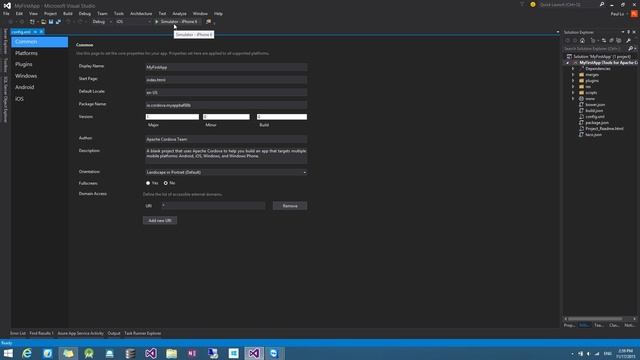640x360 pixels.
Task: Select the Plugins page in config designer
Action: [24, 64]
